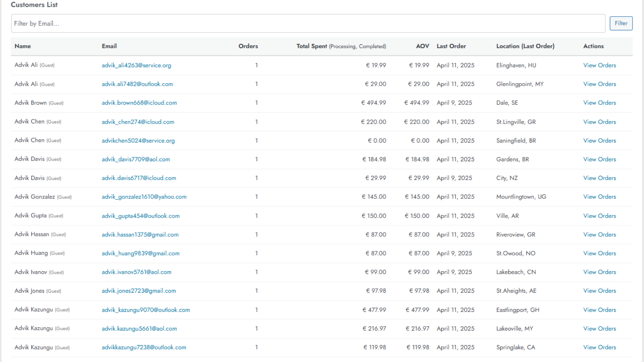Open email advik.jones2723@gmail.com
644x362 pixels.
pyautogui.click(x=139, y=291)
